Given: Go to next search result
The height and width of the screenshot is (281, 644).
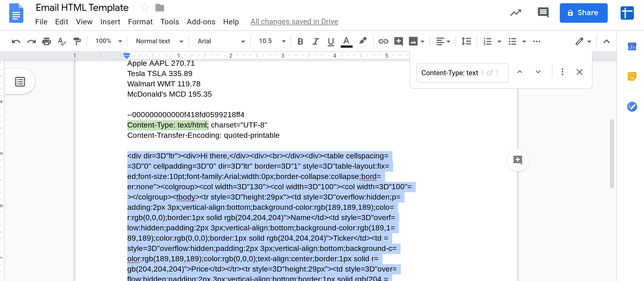Looking at the screenshot, I should pos(538,72).
